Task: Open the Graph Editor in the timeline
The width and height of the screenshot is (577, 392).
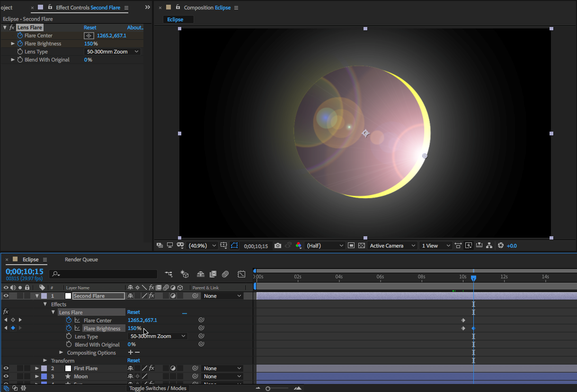Action: 241,274
